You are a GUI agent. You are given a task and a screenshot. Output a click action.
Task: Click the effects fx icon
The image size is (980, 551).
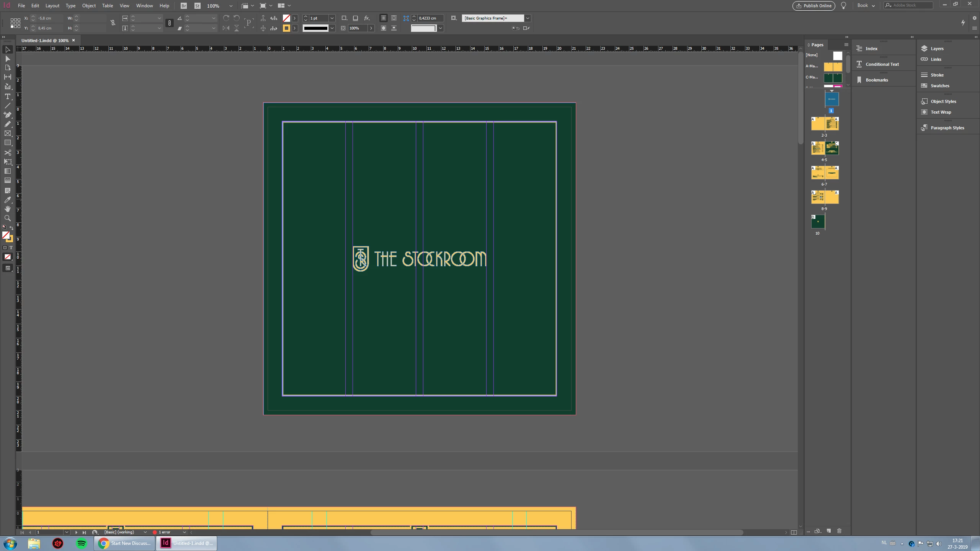pyautogui.click(x=366, y=18)
